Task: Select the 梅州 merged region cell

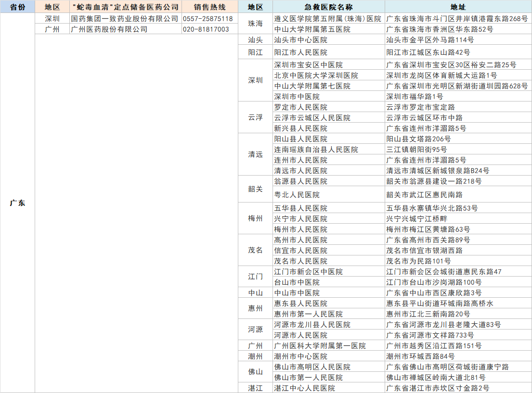Action: 256,219
